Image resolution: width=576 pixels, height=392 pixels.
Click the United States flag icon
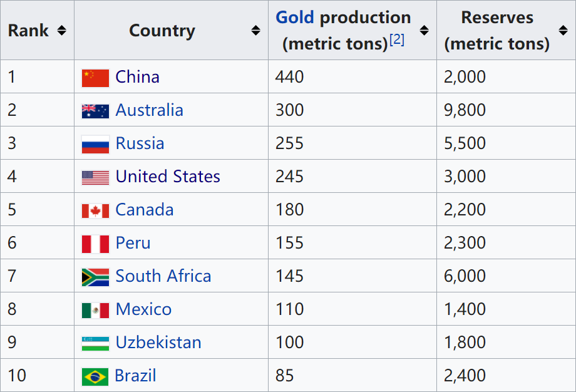(95, 177)
